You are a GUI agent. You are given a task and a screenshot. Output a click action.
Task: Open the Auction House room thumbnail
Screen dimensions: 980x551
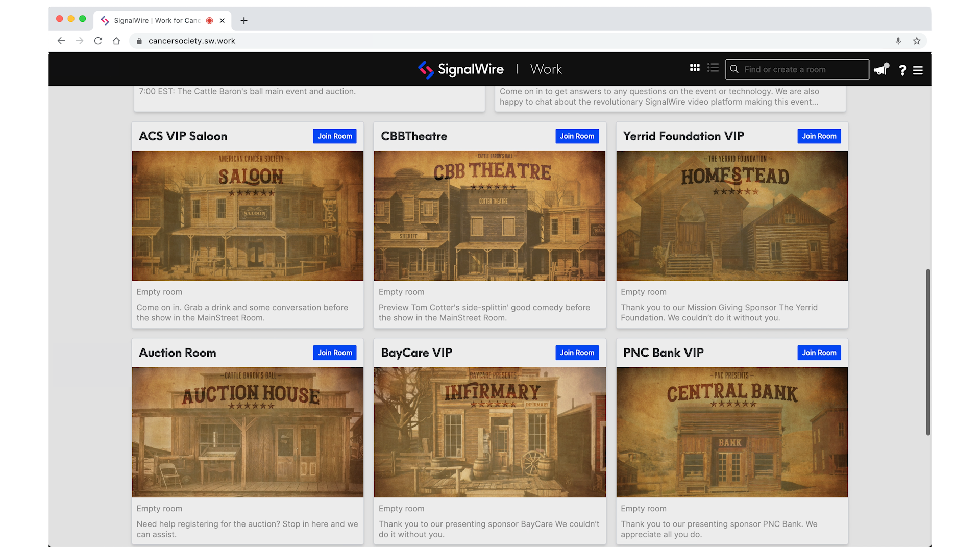click(x=248, y=432)
